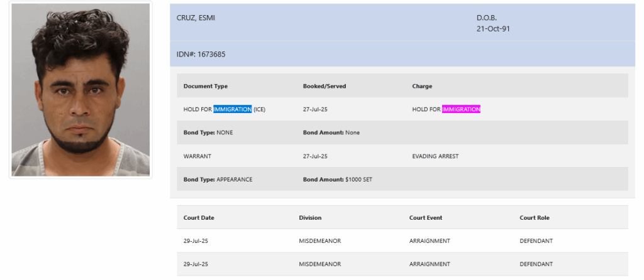Click MISDEMEANOR in the first court row

click(320, 240)
